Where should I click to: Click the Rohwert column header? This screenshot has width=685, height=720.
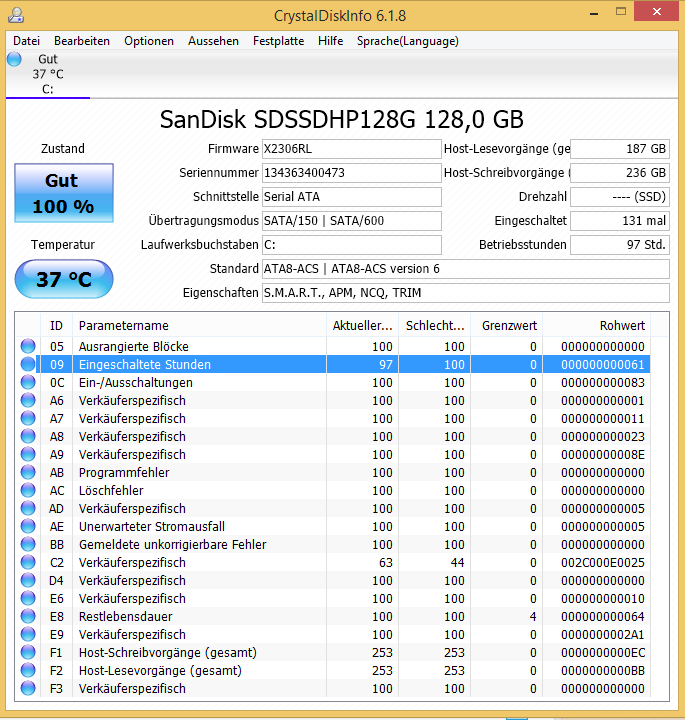(597, 326)
